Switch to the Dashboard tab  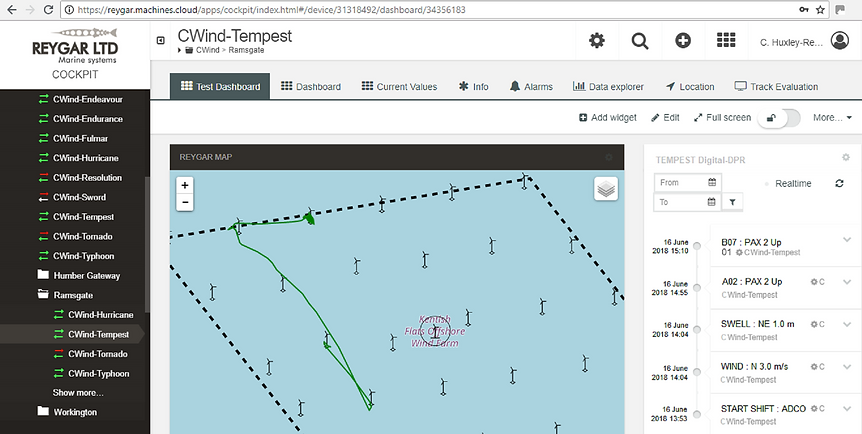coord(311,86)
